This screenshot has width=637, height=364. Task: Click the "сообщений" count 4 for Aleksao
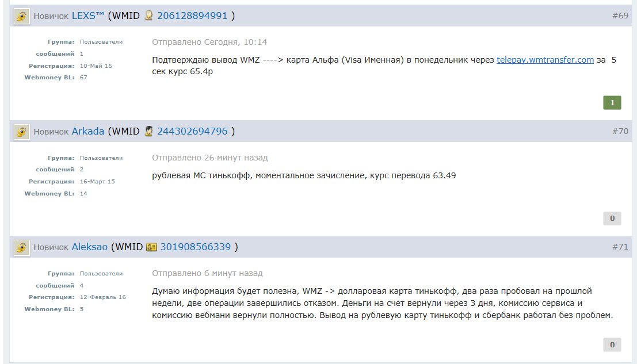(82, 285)
